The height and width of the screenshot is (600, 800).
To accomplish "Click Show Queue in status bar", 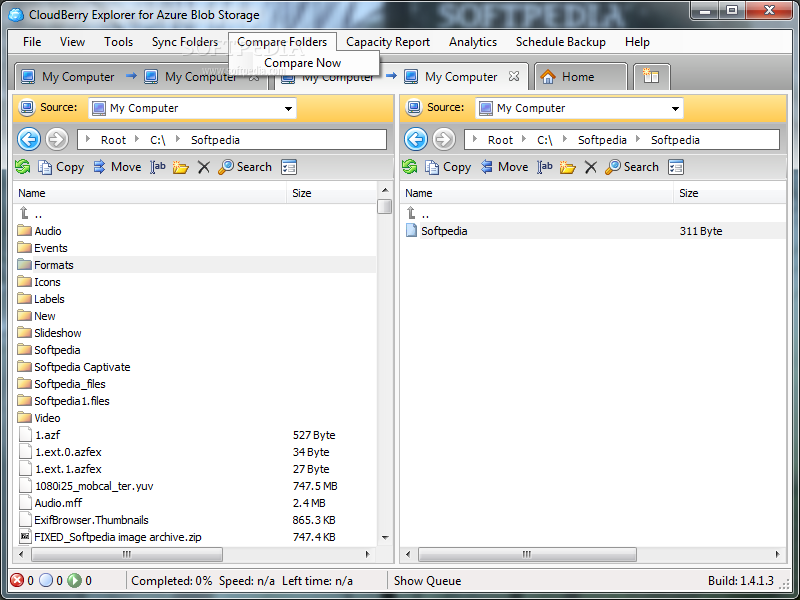I will [427, 581].
